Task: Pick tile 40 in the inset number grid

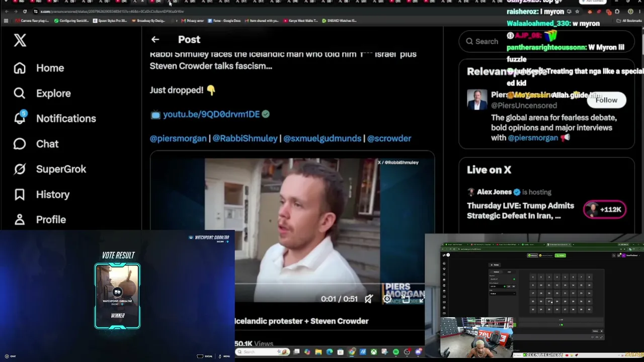Action: pyautogui.click(x=589, y=309)
